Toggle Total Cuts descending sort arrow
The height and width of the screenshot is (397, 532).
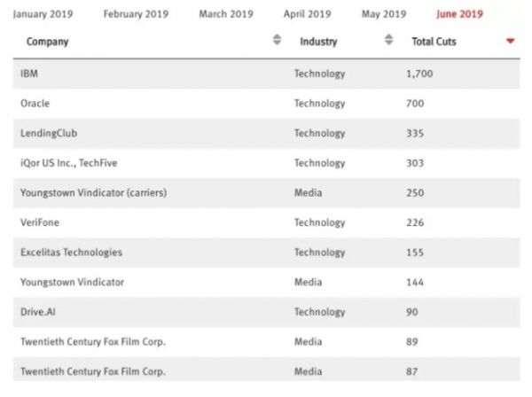coord(510,42)
